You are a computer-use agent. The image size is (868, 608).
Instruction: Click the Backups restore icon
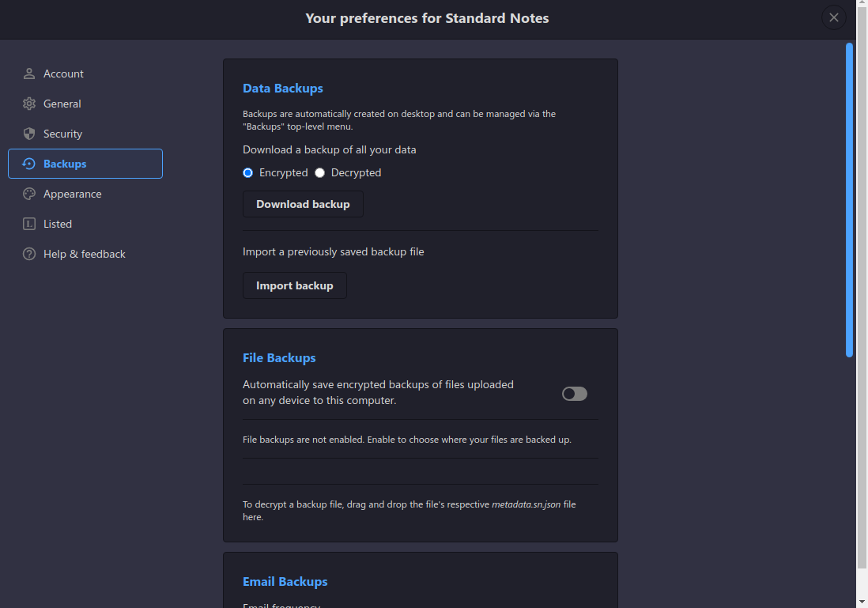point(28,164)
